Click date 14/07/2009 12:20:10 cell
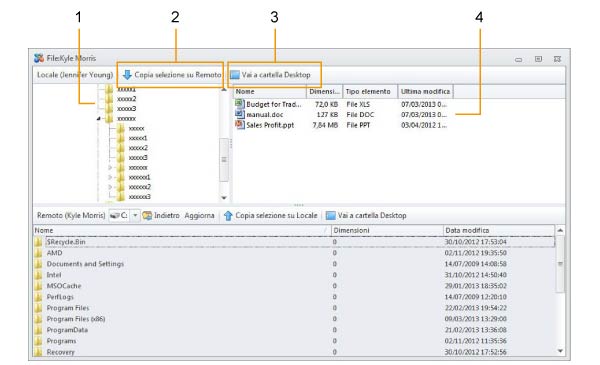This screenshot has width=600, height=365. click(x=475, y=297)
